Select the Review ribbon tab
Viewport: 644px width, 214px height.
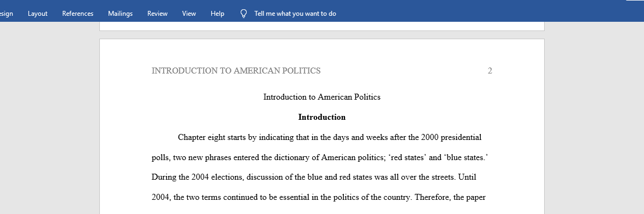pyautogui.click(x=157, y=14)
